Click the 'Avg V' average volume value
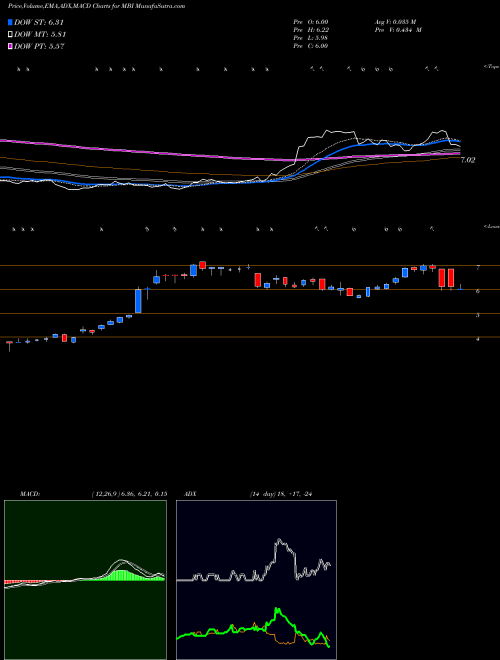Viewport: 500px width, 660px height. click(395, 22)
